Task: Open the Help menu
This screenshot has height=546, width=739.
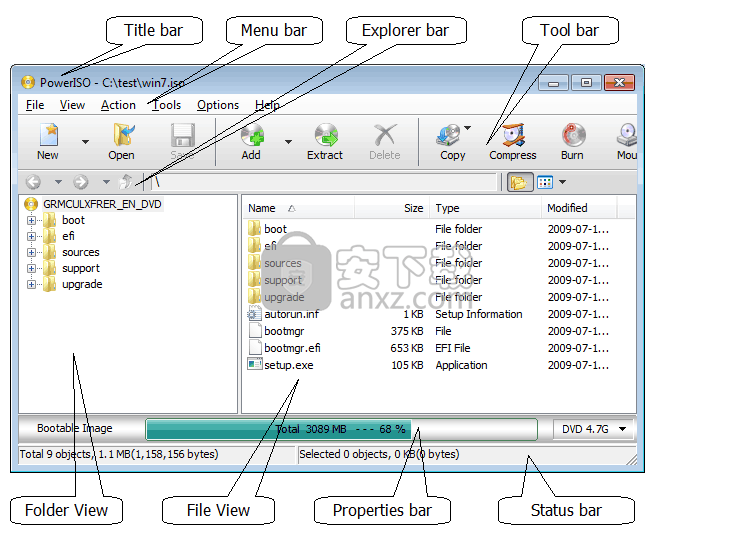Action: tap(267, 105)
